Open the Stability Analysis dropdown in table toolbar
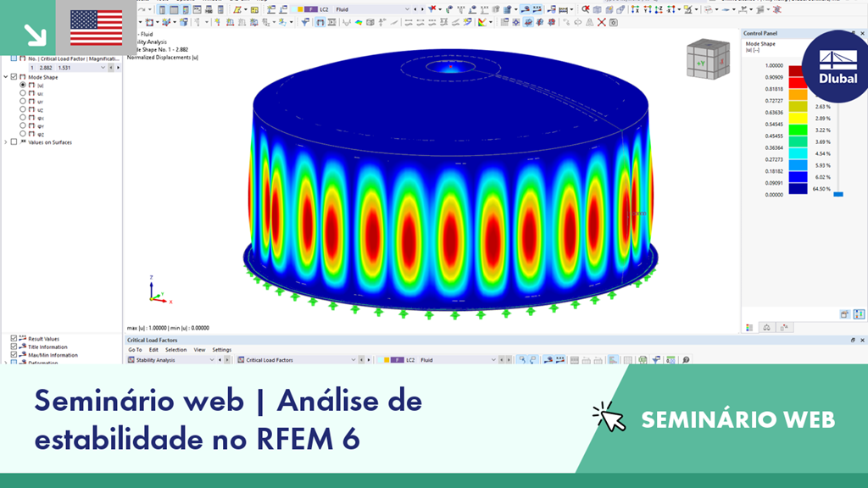868x488 pixels. pyautogui.click(x=211, y=359)
